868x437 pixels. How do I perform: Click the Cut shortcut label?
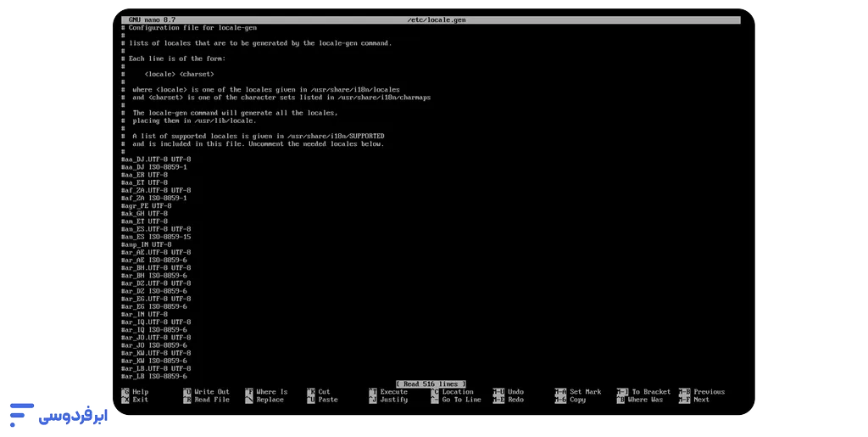[324, 392]
